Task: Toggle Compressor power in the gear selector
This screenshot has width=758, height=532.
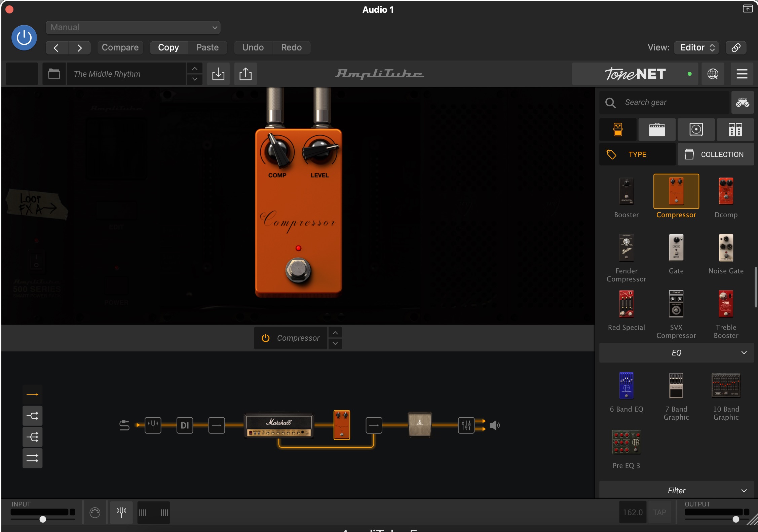Action: tap(266, 338)
